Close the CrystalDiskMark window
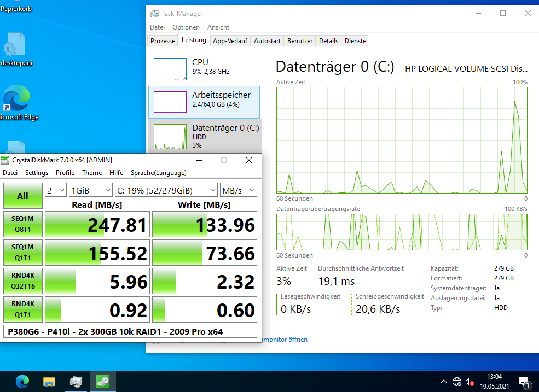Image resolution: width=539 pixels, height=392 pixels. pyautogui.click(x=249, y=160)
